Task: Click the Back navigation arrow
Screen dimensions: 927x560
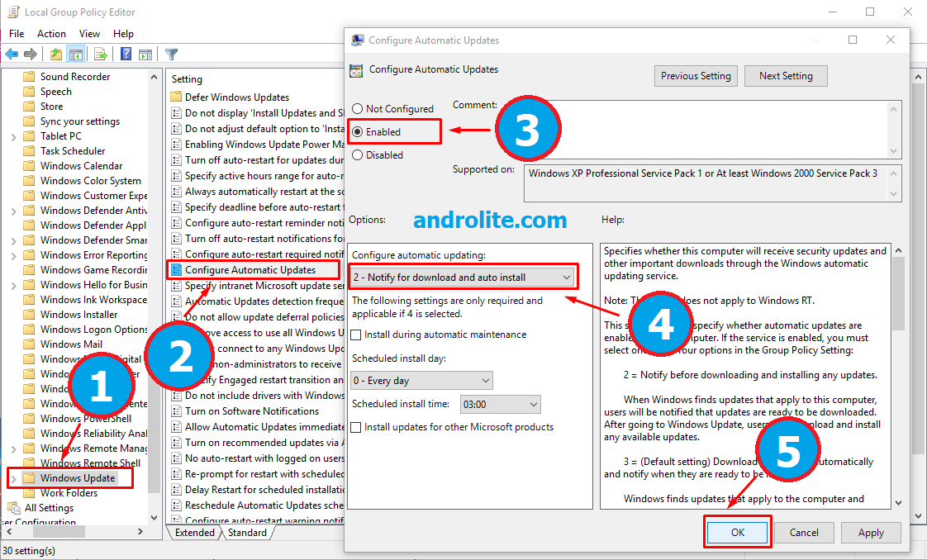Action: [11, 54]
